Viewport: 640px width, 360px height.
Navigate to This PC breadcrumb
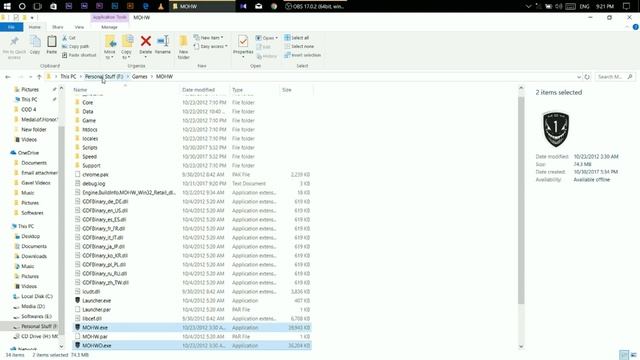[68, 77]
